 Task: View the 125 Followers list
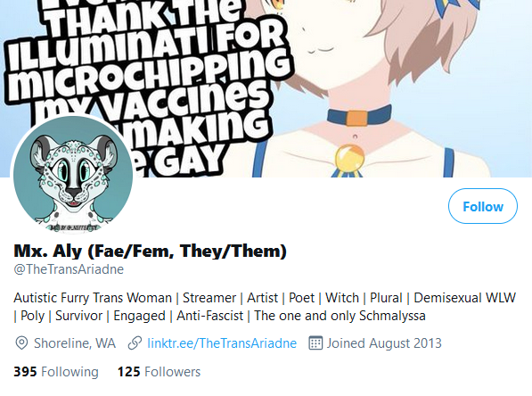pyautogui.click(x=160, y=372)
